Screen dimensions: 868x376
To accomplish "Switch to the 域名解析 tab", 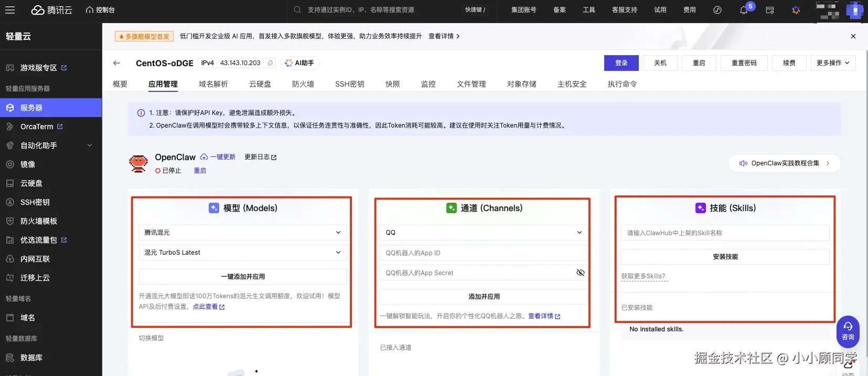I will pos(213,84).
